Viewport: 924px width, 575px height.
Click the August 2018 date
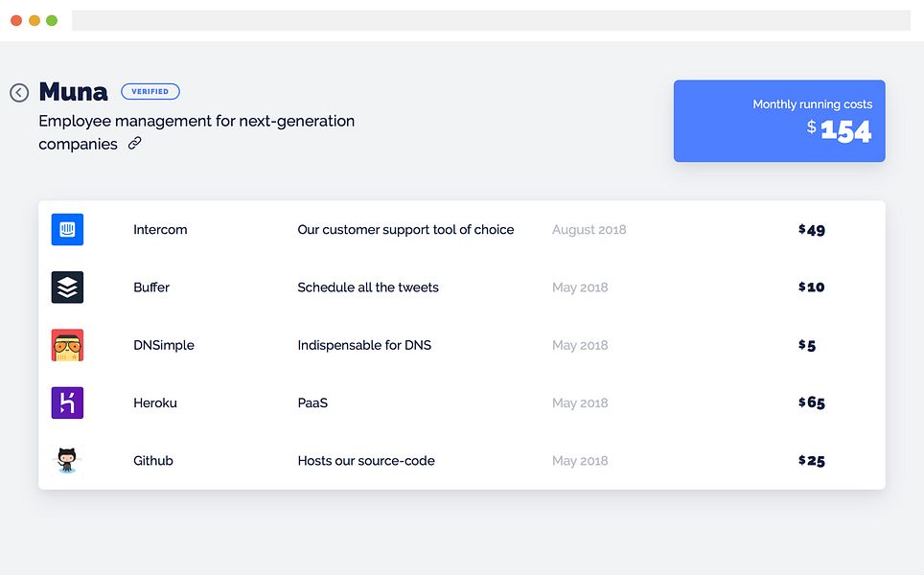point(589,230)
